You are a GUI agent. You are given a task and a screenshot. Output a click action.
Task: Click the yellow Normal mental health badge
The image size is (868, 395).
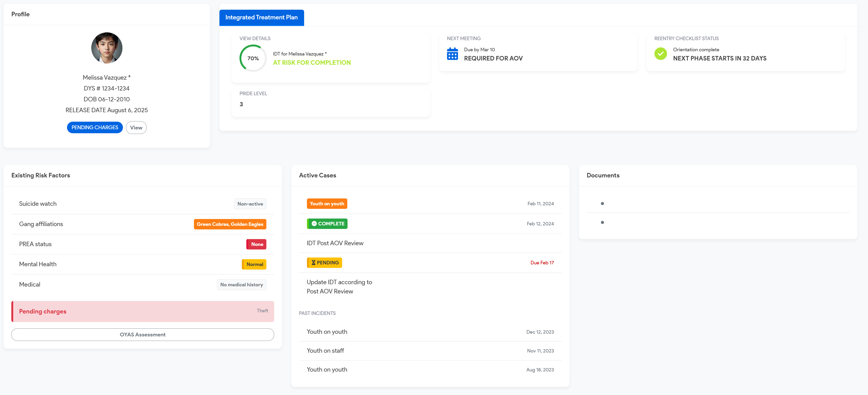254,264
